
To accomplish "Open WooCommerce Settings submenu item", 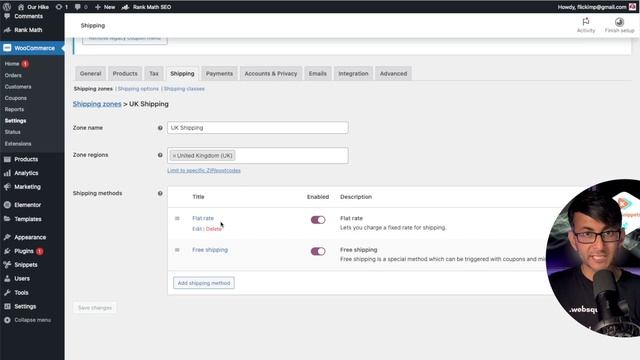I will (16, 121).
